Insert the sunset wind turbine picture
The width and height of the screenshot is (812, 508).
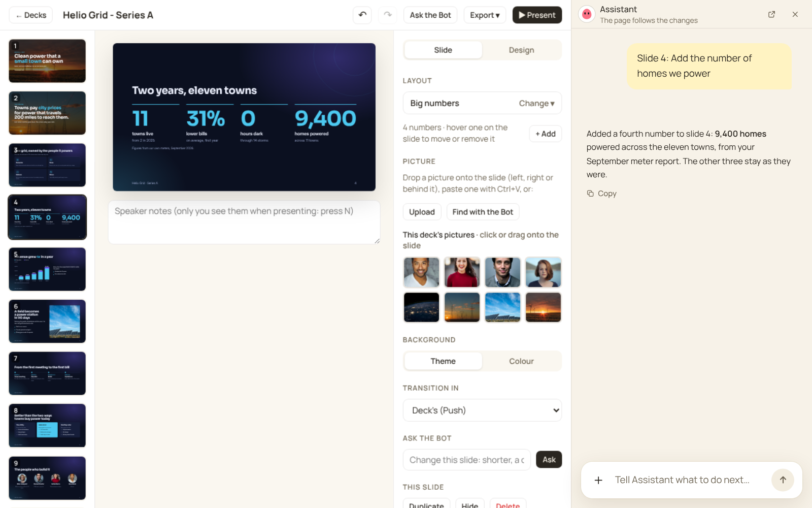[x=543, y=307]
